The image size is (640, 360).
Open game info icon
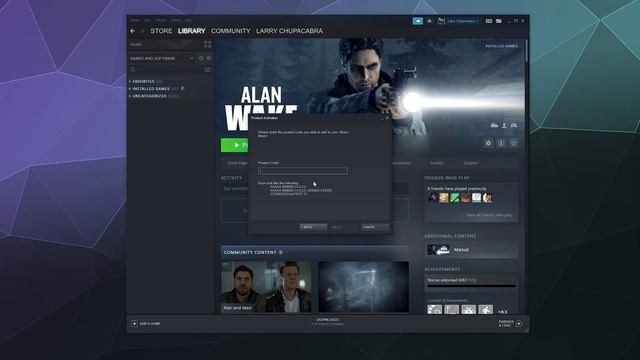pyautogui.click(x=501, y=143)
